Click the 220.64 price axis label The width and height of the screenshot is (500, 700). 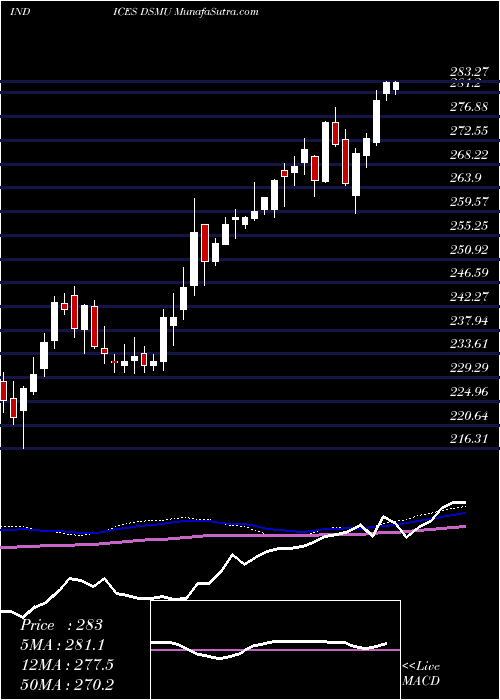coord(469,416)
